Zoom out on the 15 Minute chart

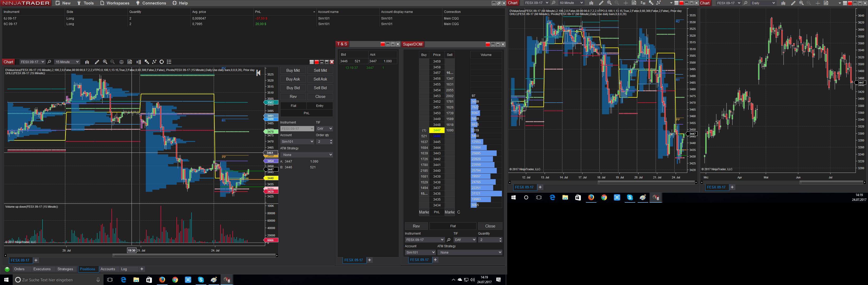click(x=113, y=62)
